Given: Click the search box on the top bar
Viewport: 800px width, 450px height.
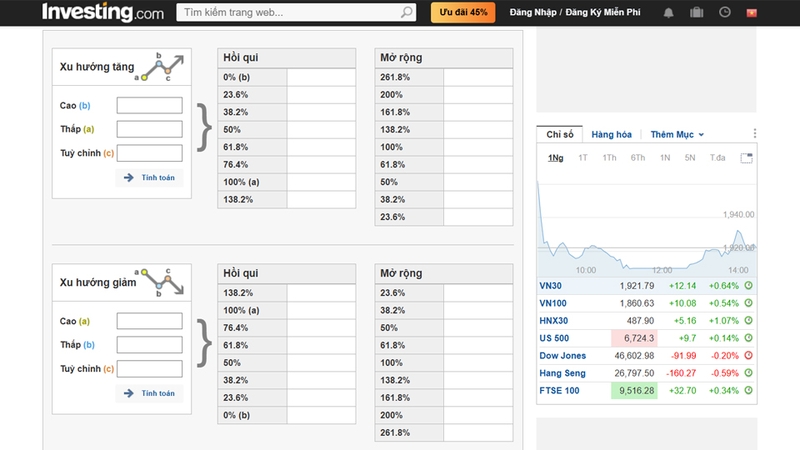Looking at the screenshot, I should click(x=296, y=12).
